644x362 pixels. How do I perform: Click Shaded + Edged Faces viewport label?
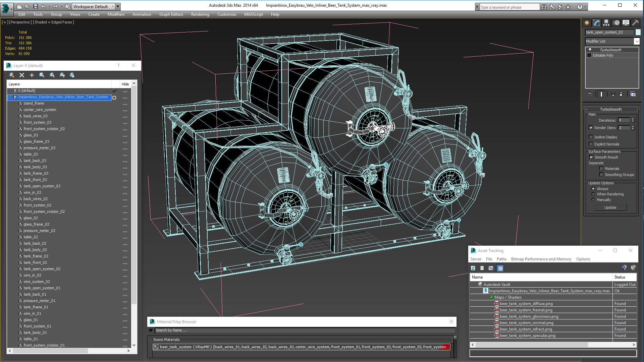(53, 22)
